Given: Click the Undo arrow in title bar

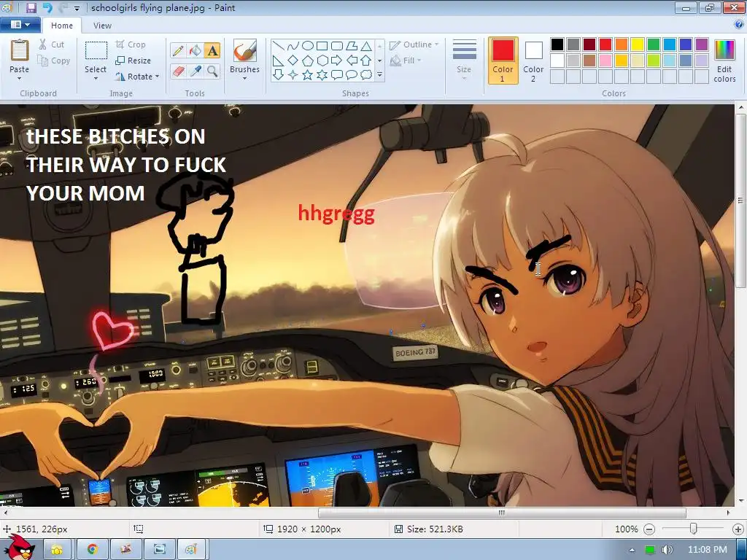Looking at the screenshot, I should (47, 7).
